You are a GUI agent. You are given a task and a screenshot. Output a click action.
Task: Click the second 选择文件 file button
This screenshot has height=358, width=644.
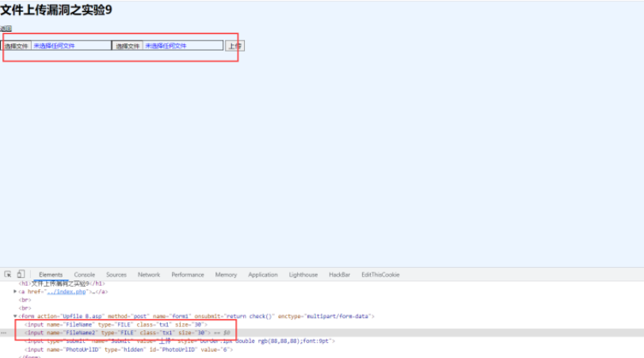click(x=128, y=46)
